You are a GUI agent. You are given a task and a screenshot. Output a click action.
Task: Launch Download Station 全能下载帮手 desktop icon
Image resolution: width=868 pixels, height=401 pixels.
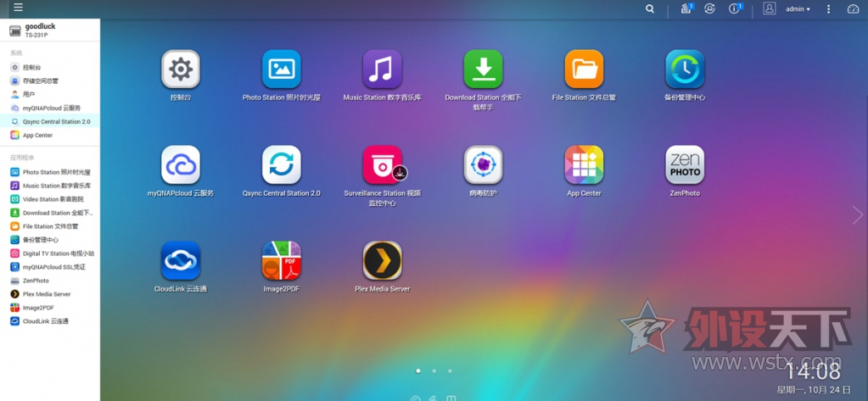[483, 70]
